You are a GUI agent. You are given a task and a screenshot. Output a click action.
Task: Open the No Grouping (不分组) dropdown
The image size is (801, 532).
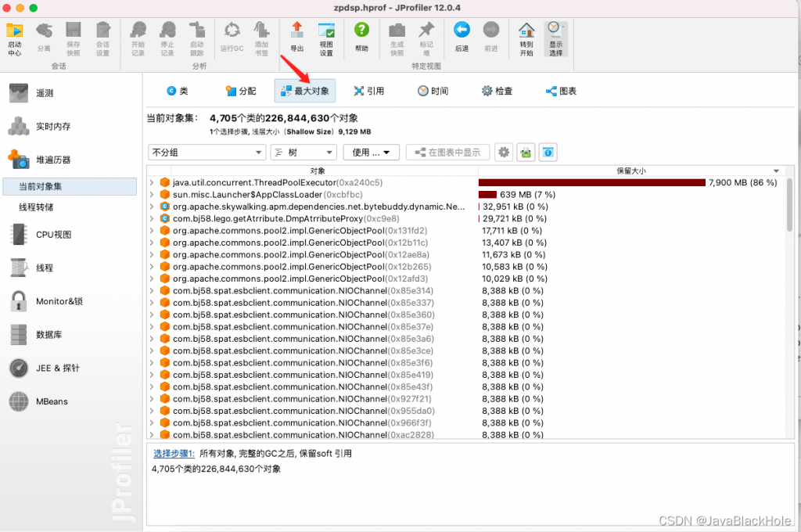click(x=207, y=153)
